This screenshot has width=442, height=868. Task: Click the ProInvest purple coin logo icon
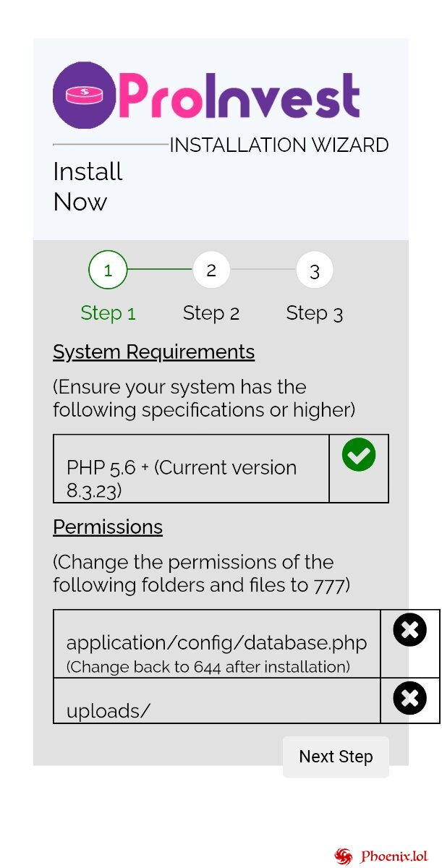point(85,95)
